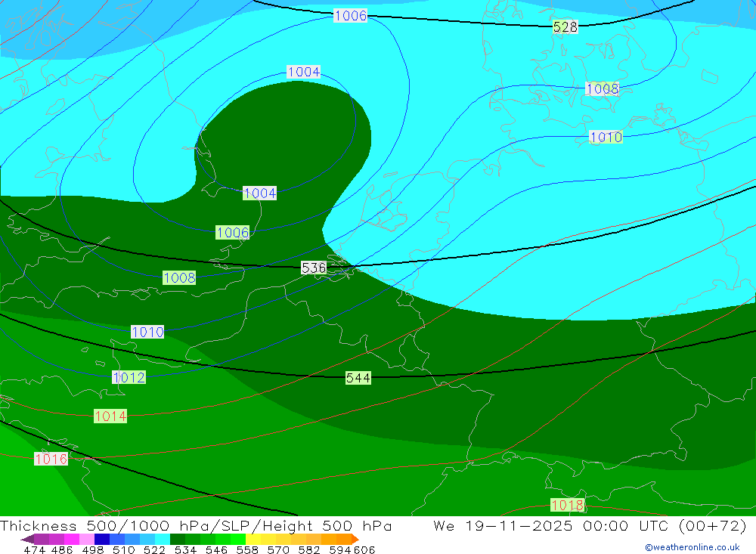The image size is (756, 554).
Task: Click the 510 value under the color scale
Action: 124,549
